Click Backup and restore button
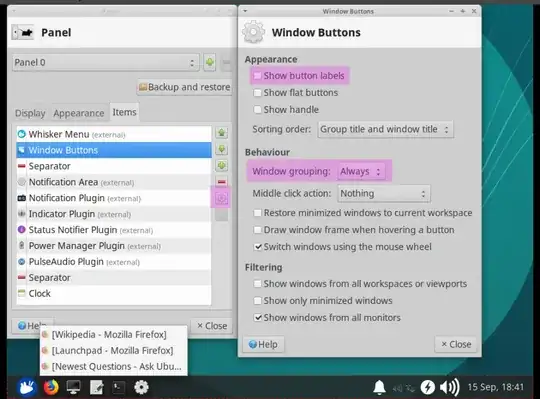 [x=185, y=87]
